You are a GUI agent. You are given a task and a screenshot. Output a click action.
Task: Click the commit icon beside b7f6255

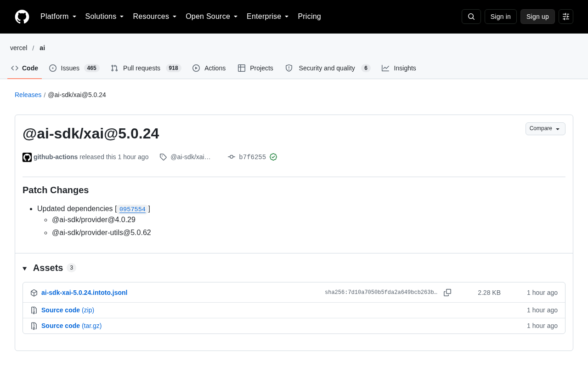pos(232,157)
